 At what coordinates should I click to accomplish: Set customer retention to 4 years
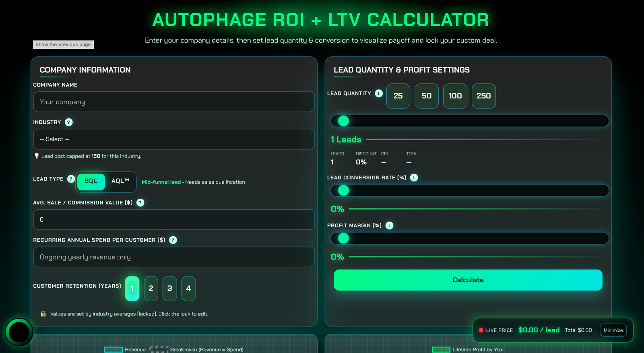coord(188,289)
